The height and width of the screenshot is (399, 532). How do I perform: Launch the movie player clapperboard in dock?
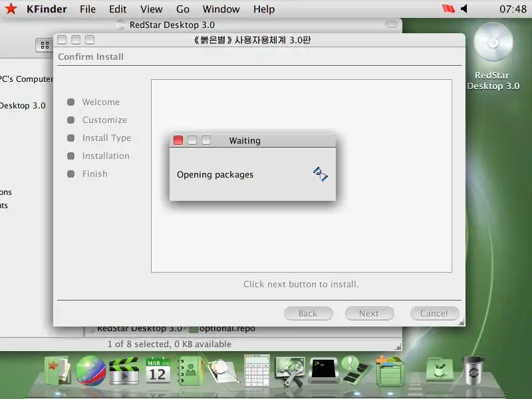124,370
